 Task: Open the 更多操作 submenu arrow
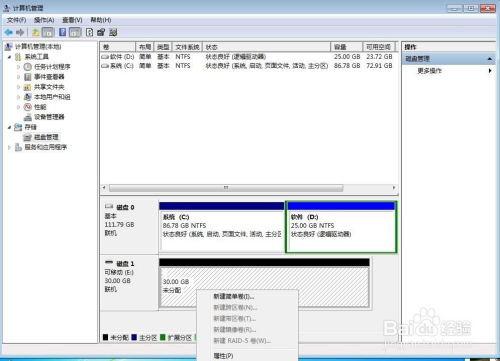pyautogui.click(x=490, y=71)
